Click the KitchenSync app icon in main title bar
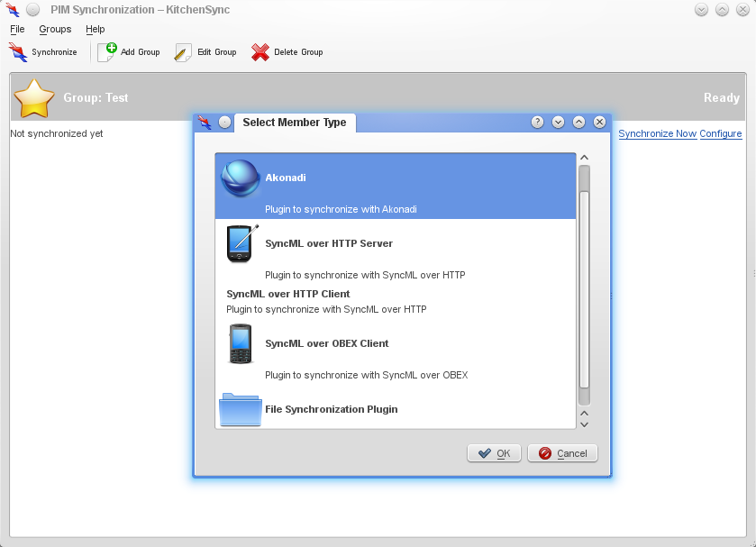 tap(13, 10)
